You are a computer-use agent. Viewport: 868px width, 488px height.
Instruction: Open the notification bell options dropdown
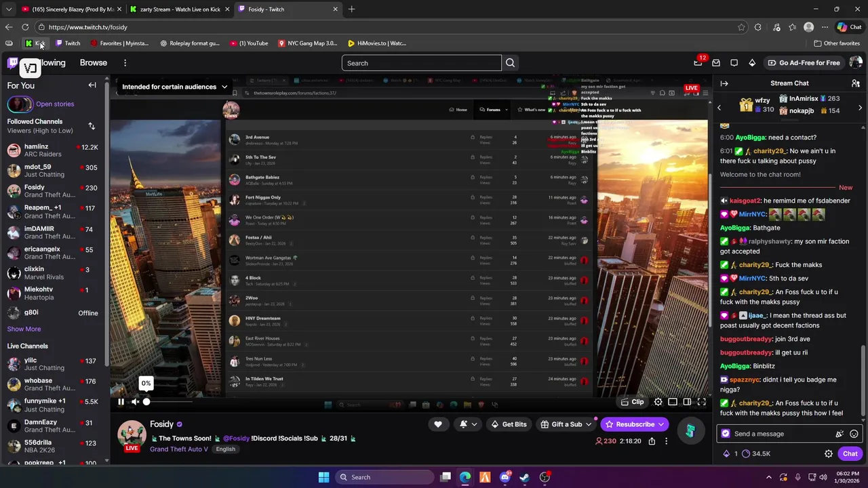click(468, 424)
